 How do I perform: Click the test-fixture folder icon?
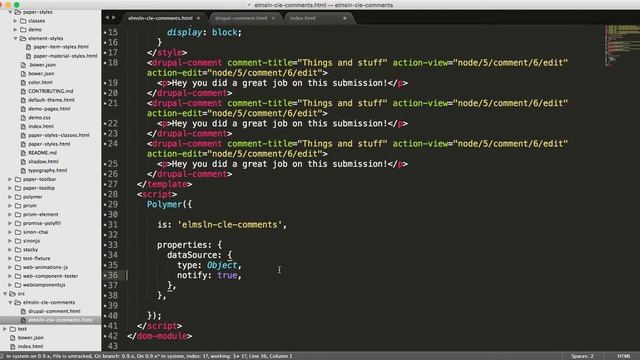(18, 258)
